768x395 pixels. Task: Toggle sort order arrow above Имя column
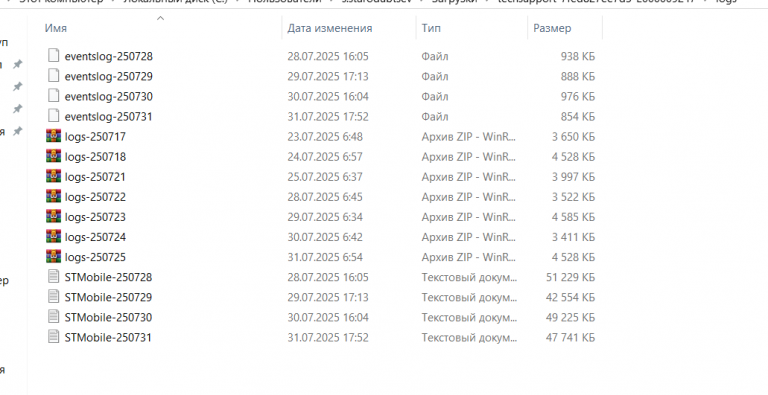[x=160, y=19]
